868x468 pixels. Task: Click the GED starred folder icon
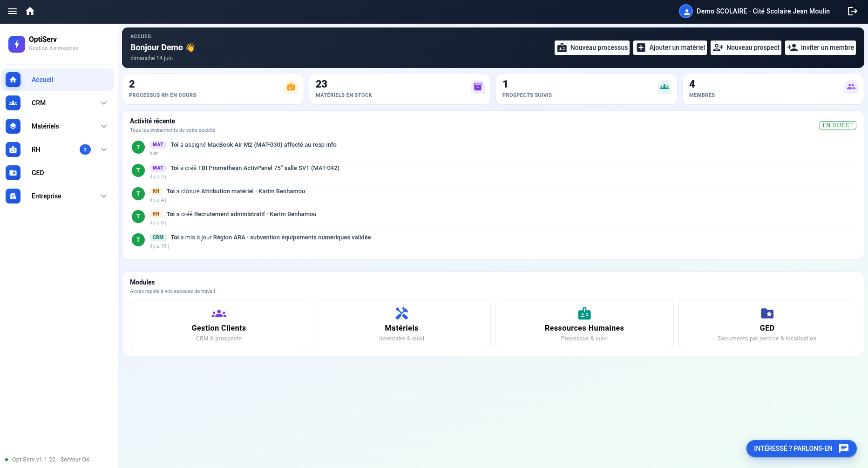(x=767, y=313)
